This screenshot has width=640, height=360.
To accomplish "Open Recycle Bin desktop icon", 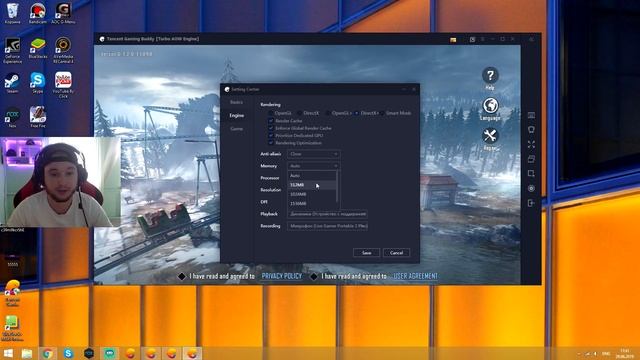I will pos(12,13).
